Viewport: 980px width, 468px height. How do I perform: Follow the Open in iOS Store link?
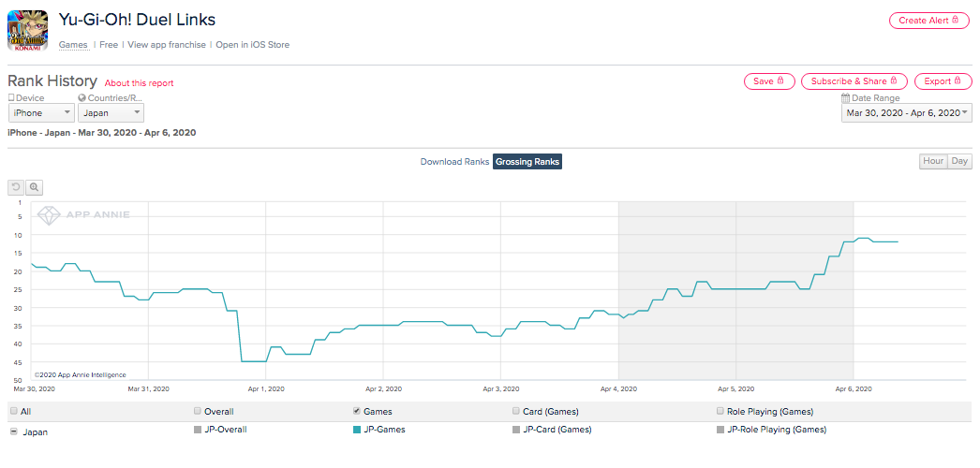[253, 45]
